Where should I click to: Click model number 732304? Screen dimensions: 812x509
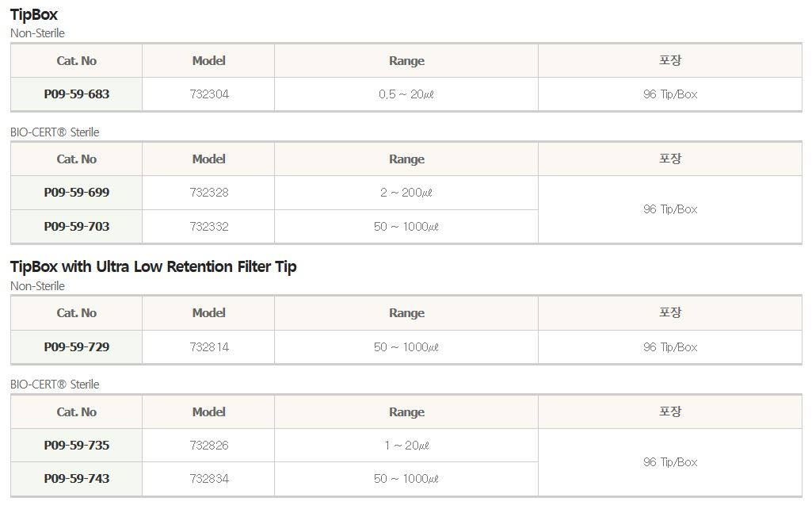pyautogui.click(x=209, y=94)
